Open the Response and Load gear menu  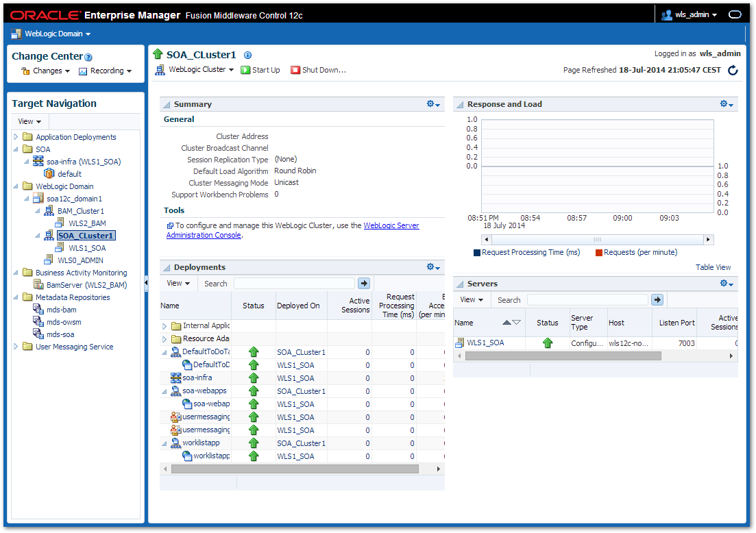(x=727, y=104)
